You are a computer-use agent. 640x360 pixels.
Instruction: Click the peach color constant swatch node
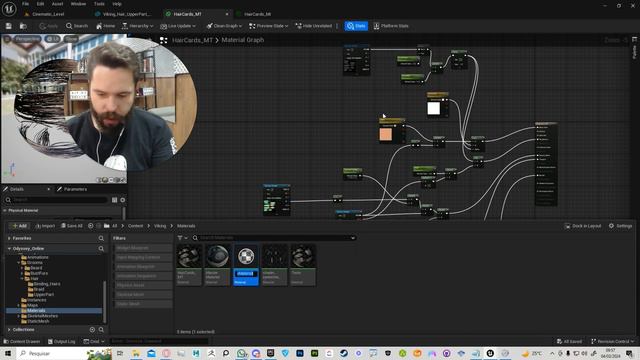tap(386, 134)
